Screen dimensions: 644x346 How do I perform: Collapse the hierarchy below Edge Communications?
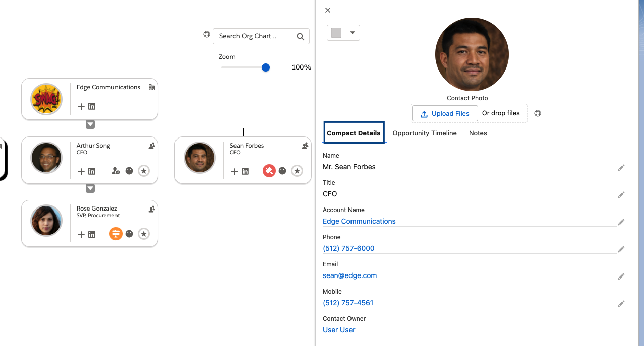click(x=90, y=124)
